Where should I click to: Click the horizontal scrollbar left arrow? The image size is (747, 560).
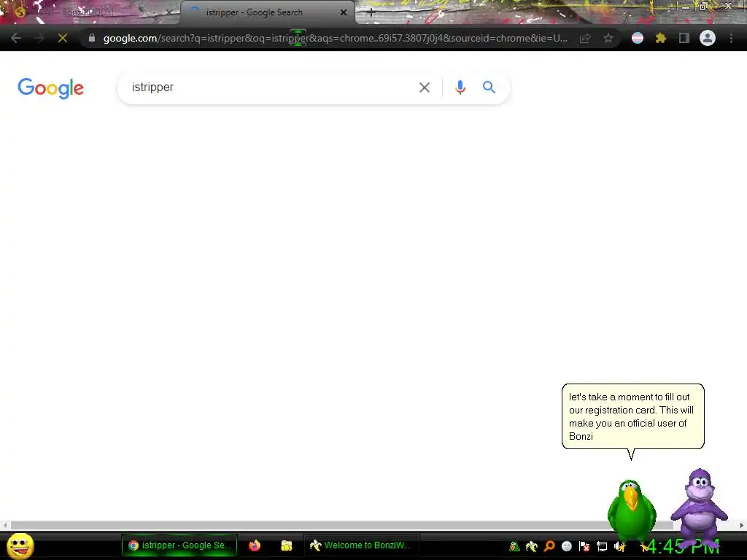coord(5,525)
